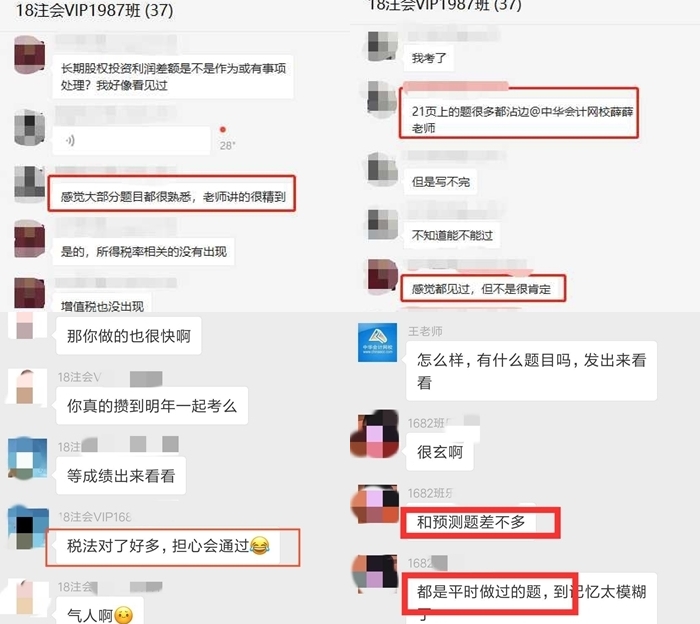Tap avatar beside '我考了' message

pyautogui.click(x=382, y=46)
